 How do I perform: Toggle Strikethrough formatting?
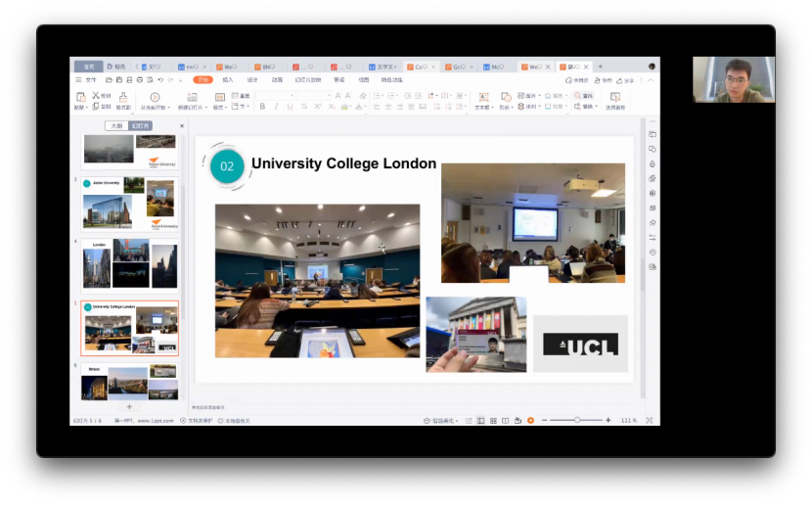[304, 106]
